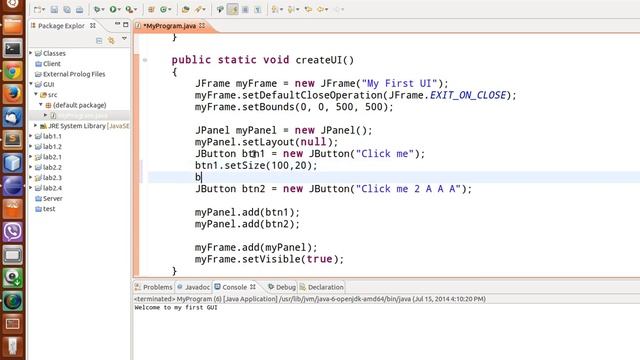
Task: Open Google Chrome from the launcher
Action: point(13,72)
